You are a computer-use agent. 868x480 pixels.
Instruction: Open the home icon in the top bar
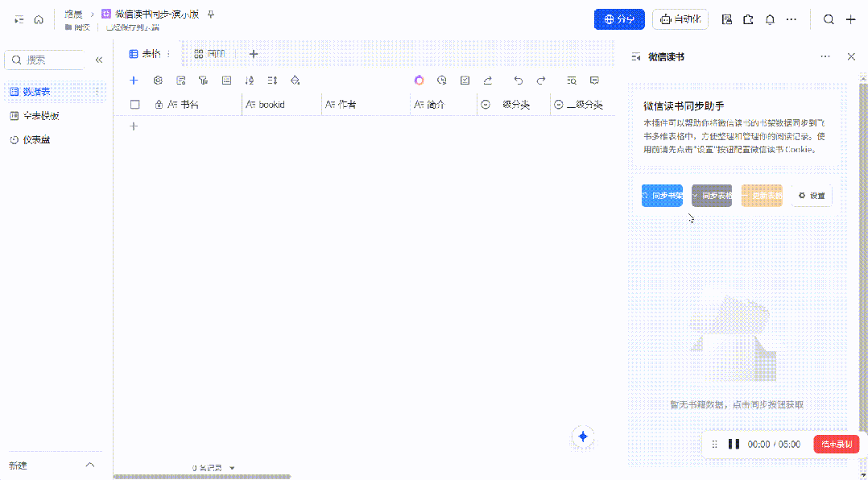(39, 19)
